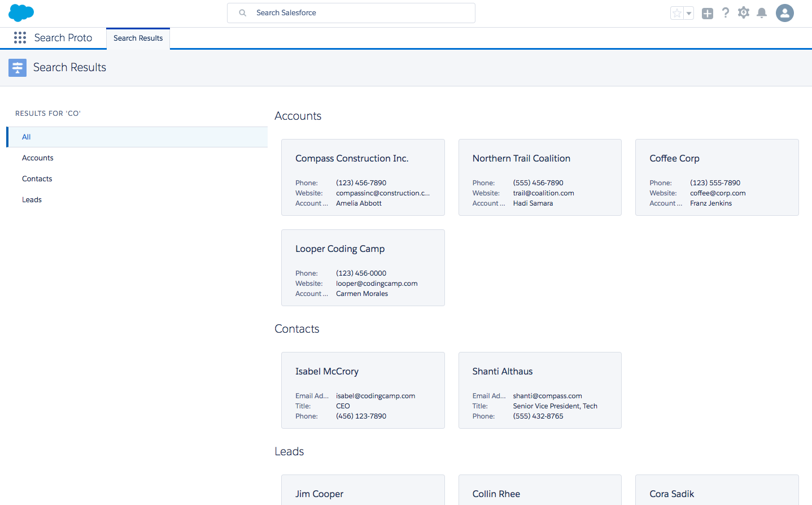Open the user profile avatar
Viewport: 812px width, 505px height.
(x=785, y=13)
